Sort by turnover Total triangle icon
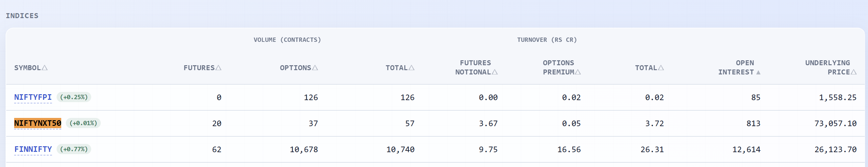868x167 pixels. (661, 68)
